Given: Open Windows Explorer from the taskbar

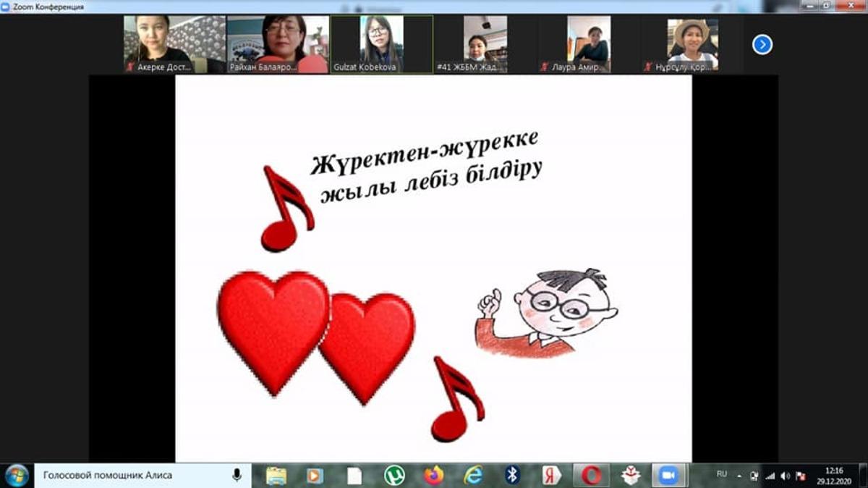Looking at the screenshot, I should pos(276,475).
